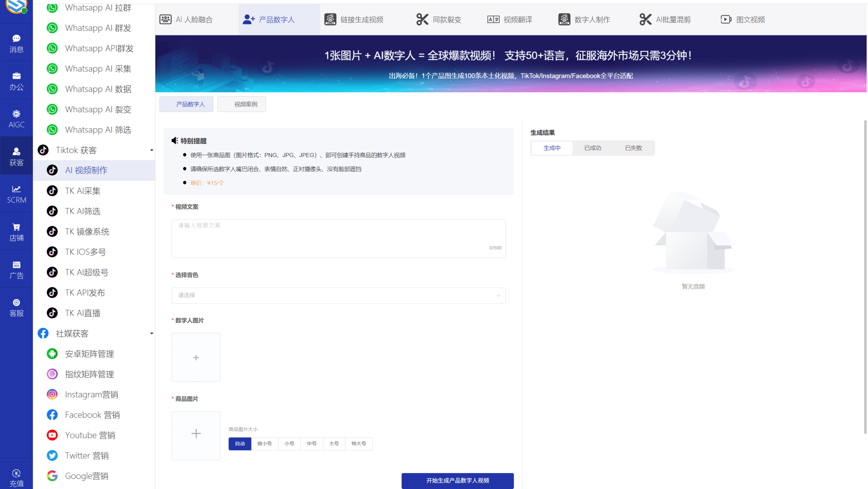Select the SCRM icon in the sidebar
868x489 pixels.
click(16, 193)
